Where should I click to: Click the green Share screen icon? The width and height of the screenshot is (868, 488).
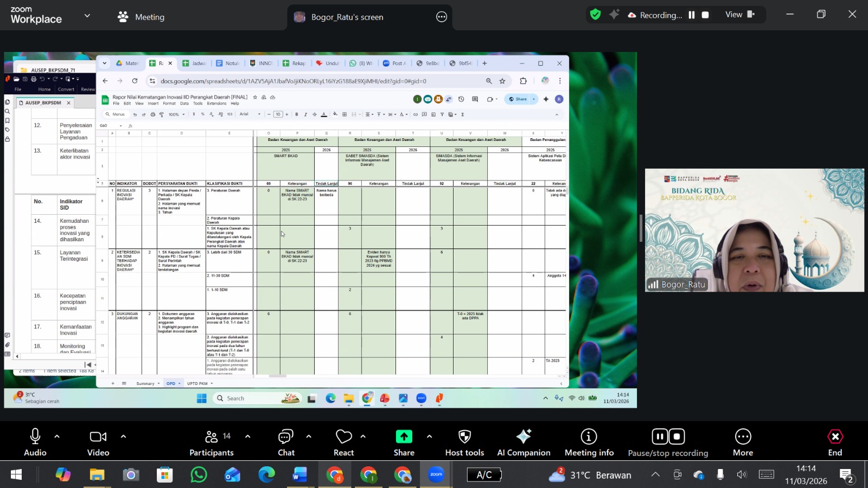pyautogui.click(x=404, y=437)
